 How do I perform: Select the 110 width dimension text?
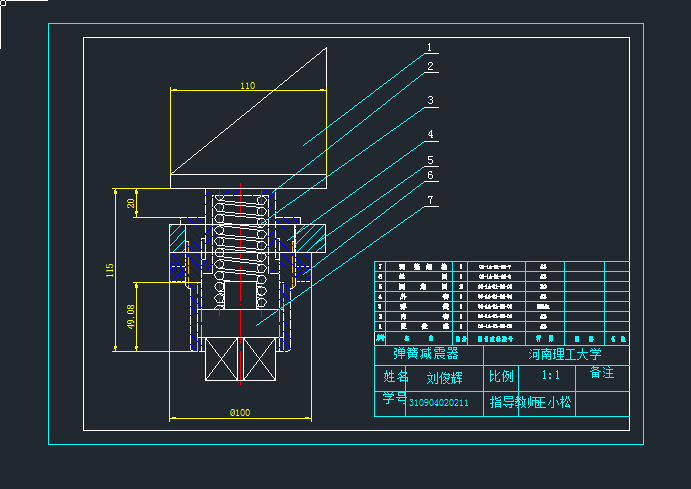248,86
